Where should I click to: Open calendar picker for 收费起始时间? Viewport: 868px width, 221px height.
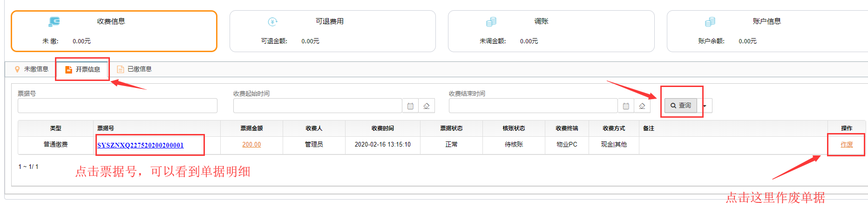pyautogui.click(x=410, y=106)
